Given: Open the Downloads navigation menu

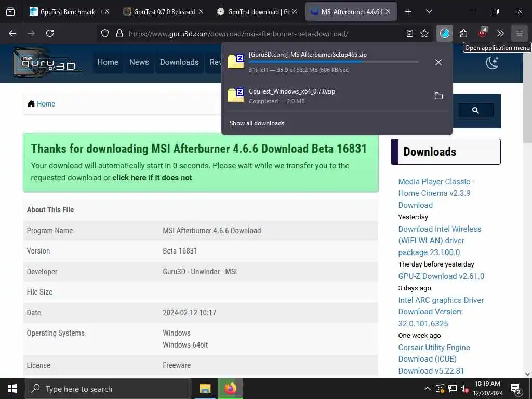Looking at the screenshot, I should pos(179,62).
